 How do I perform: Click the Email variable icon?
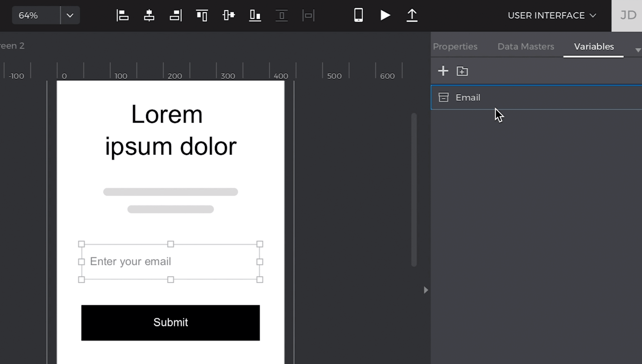click(444, 97)
